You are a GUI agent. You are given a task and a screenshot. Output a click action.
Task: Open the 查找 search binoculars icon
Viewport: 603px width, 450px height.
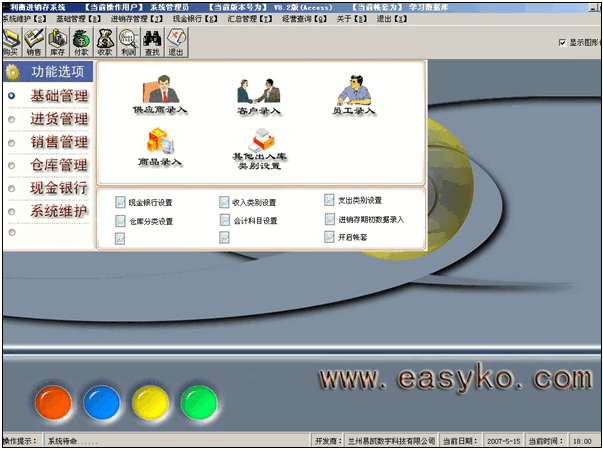(152, 43)
